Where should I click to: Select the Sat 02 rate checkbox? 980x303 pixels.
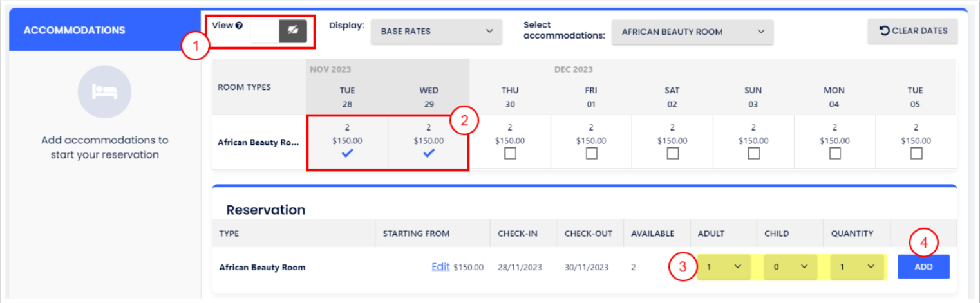click(x=672, y=154)
